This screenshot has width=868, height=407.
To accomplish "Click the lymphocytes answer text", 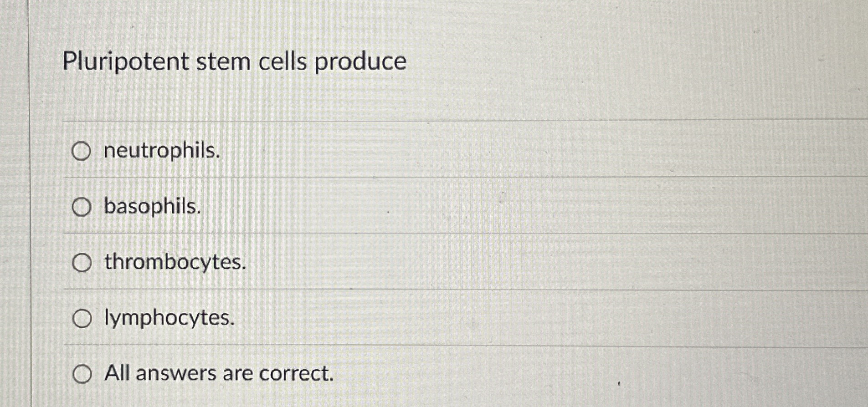I will pos(169,319).
